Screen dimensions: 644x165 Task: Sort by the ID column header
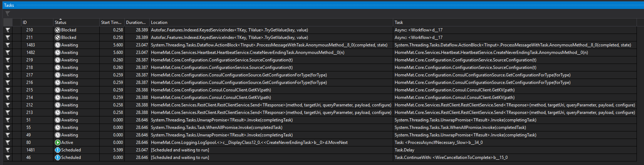(x=37, y=22)
